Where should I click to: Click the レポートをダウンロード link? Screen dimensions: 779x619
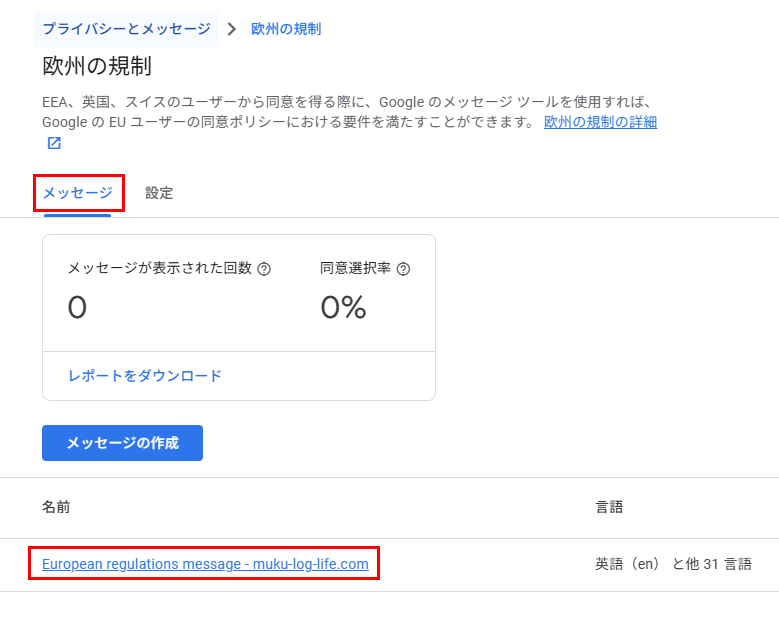click(x=145, y=376)
